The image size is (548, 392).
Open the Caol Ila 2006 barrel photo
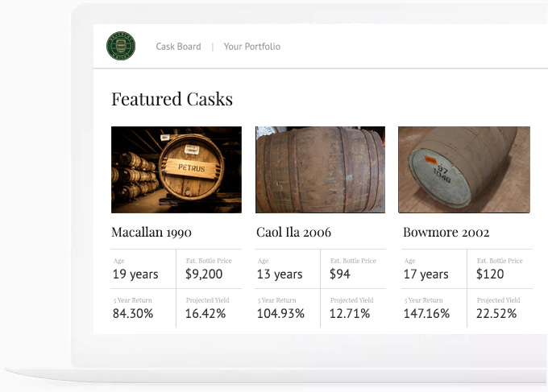tap(320, 170)
